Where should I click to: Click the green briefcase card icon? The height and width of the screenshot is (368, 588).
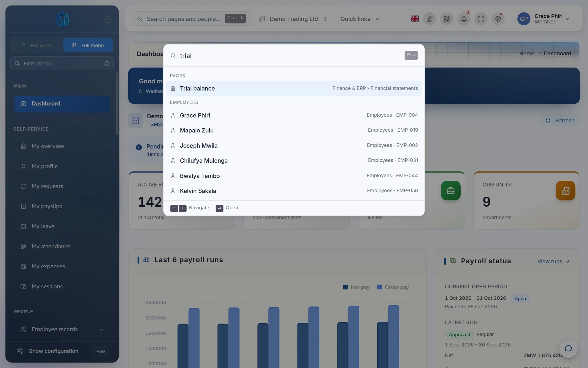tap(451, 191)
